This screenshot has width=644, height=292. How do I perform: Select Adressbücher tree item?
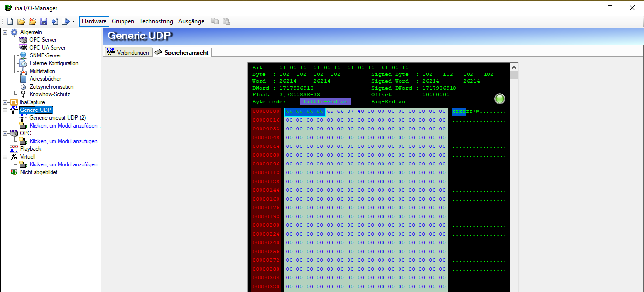click(x=45, y=79)
